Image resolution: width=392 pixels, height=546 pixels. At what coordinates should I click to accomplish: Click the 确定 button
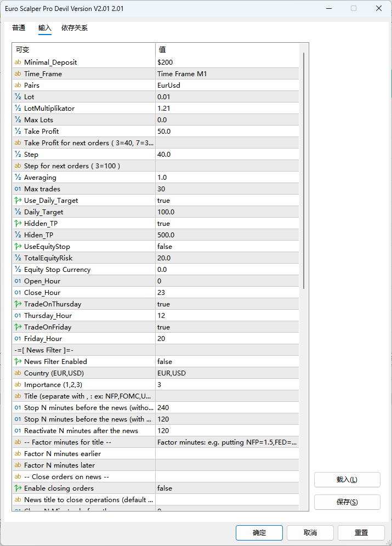[x=259, y=532]
